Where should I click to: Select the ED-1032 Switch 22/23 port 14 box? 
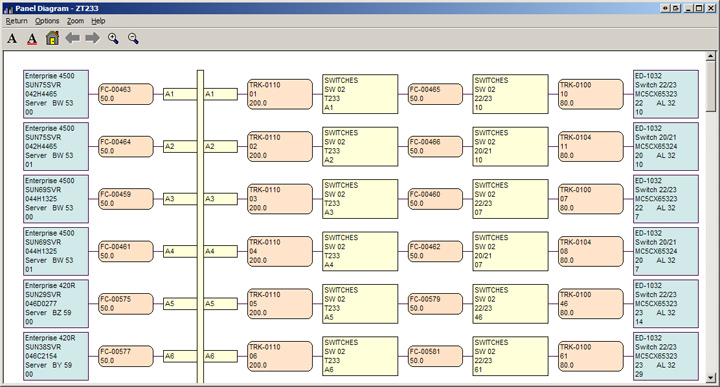click(666, 303)
